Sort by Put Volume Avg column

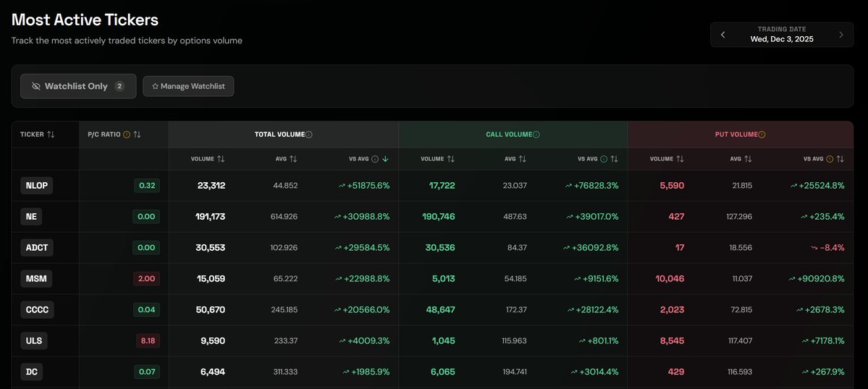(748, 158)
